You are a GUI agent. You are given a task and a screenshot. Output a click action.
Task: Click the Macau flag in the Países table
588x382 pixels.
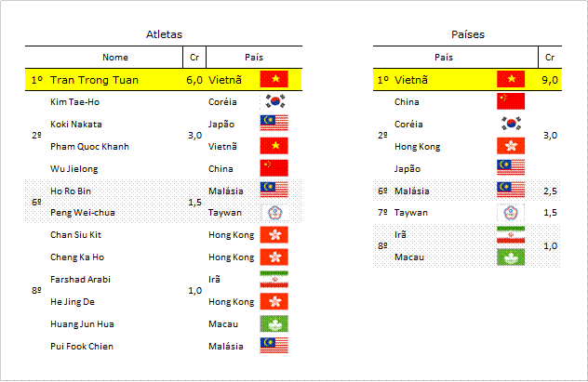pos(511,257)
